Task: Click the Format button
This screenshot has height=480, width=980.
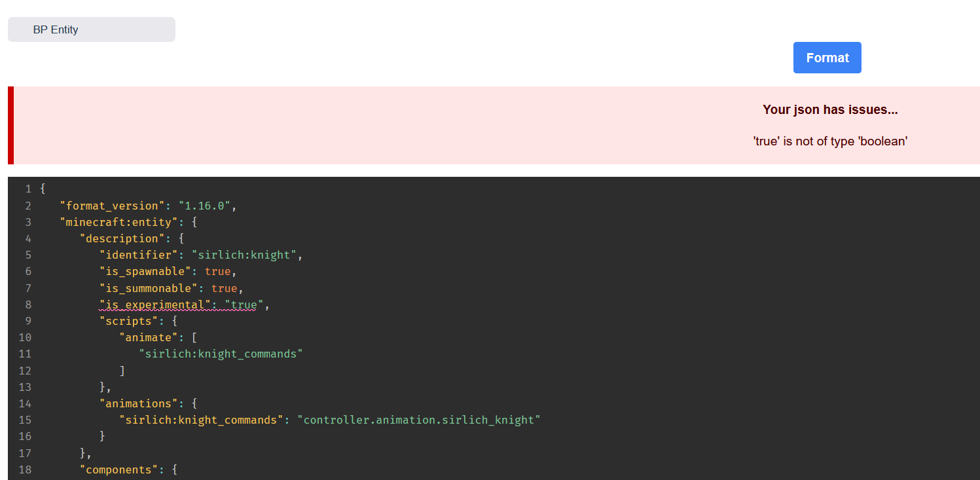Action: point(827,58)
